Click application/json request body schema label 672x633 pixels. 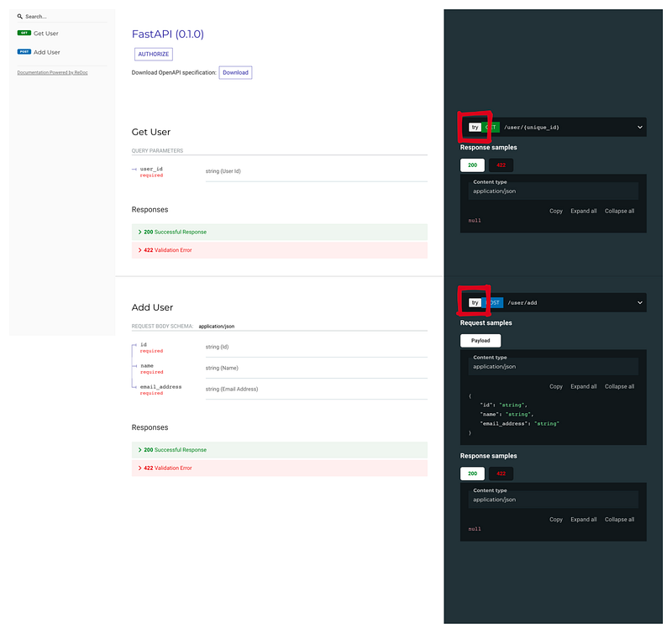click(217, 327)
